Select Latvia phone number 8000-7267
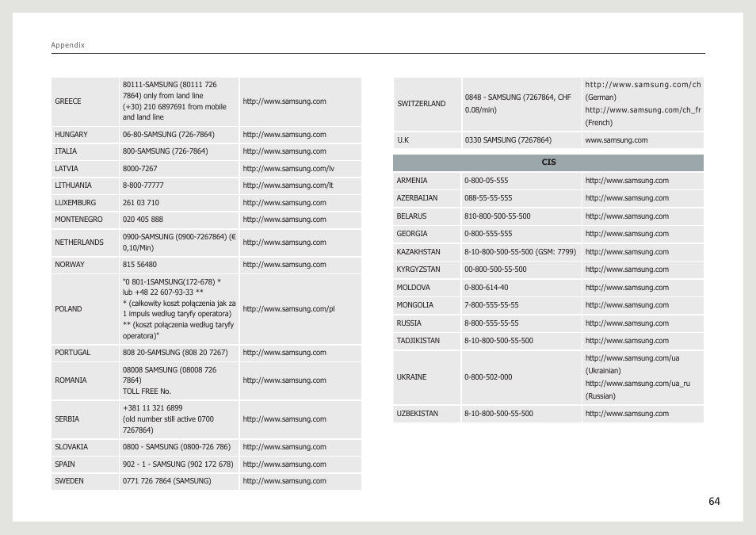This screenshot has width=756, height=535. [x=139, y=169]
